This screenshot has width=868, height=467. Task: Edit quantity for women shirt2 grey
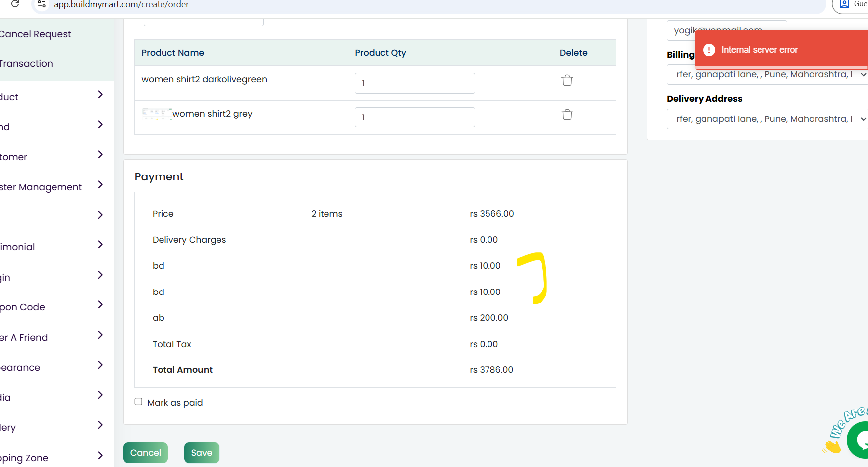click(x=415, y=117)
